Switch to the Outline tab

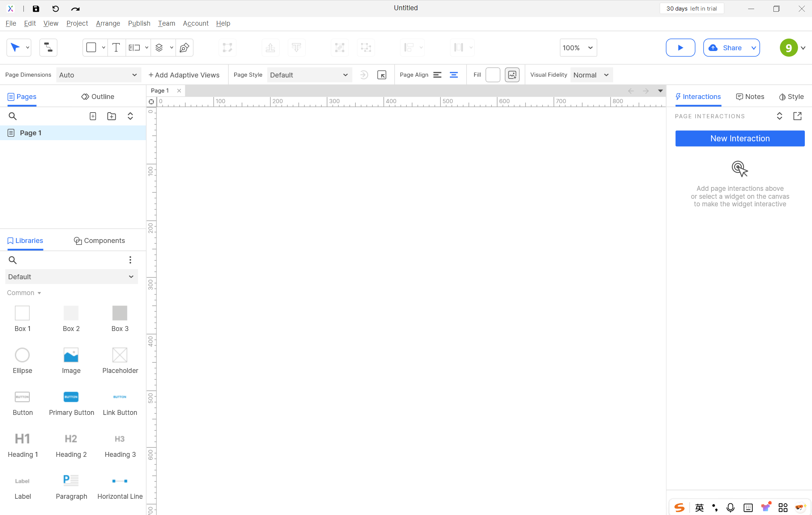[x=98, y=97]
